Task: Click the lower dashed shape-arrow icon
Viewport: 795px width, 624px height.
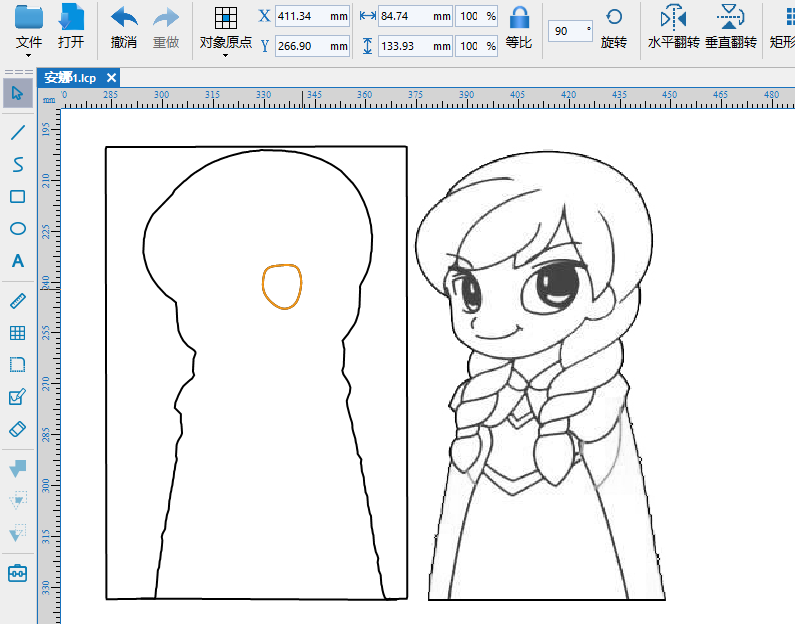Action: tap(18, 532)
